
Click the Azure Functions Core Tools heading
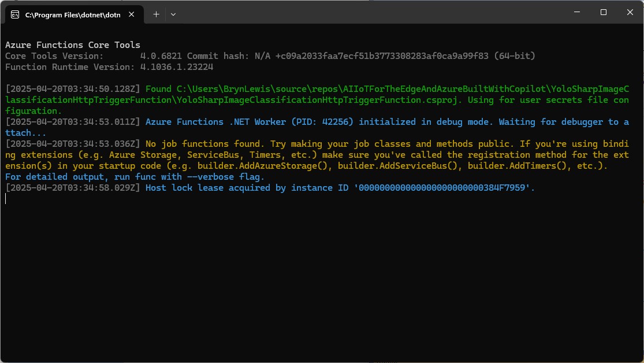[73, 45]
